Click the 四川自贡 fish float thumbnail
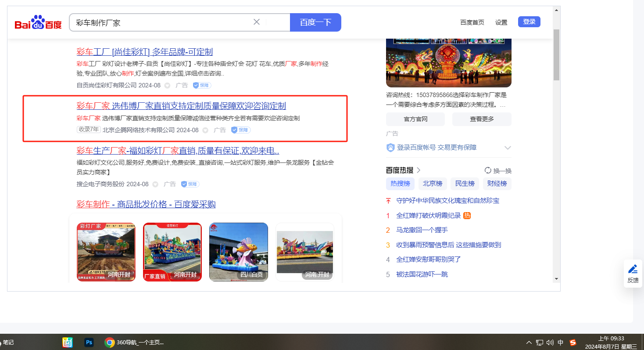The image size is (644, 350). pyautogui.click(x=238, y=252)
